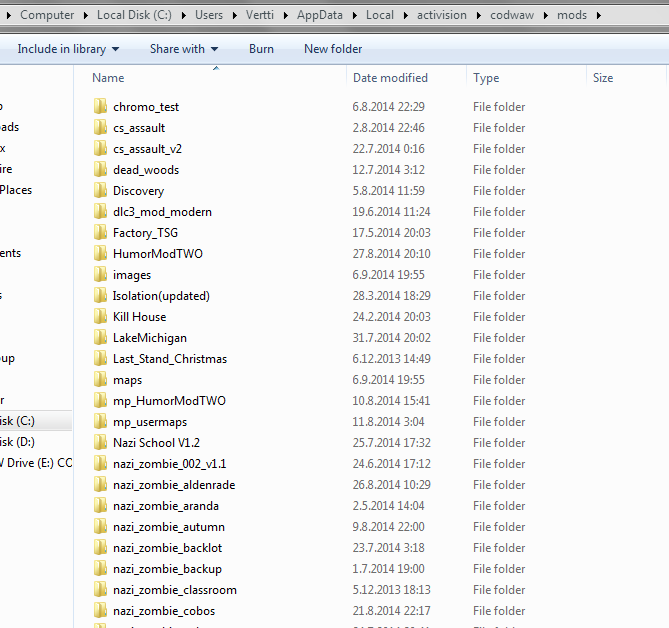Go to Computer in the address bar
Image resolution: width=669 pixels, height=628 pixels.
(x=47, y=15)
